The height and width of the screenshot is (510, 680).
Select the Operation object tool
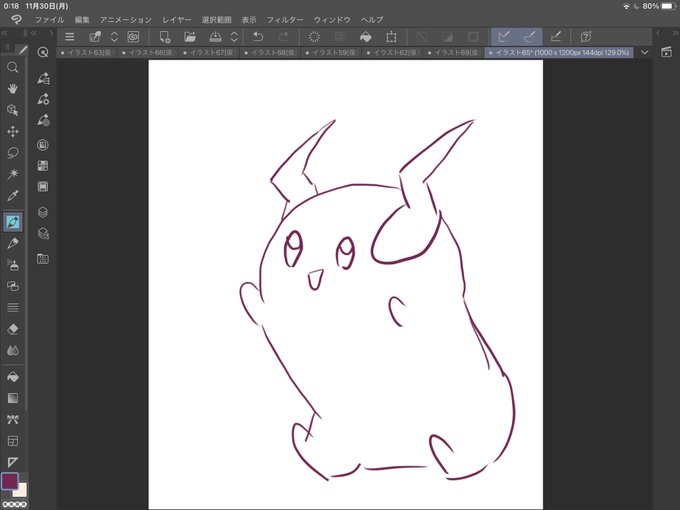(13, 110)
